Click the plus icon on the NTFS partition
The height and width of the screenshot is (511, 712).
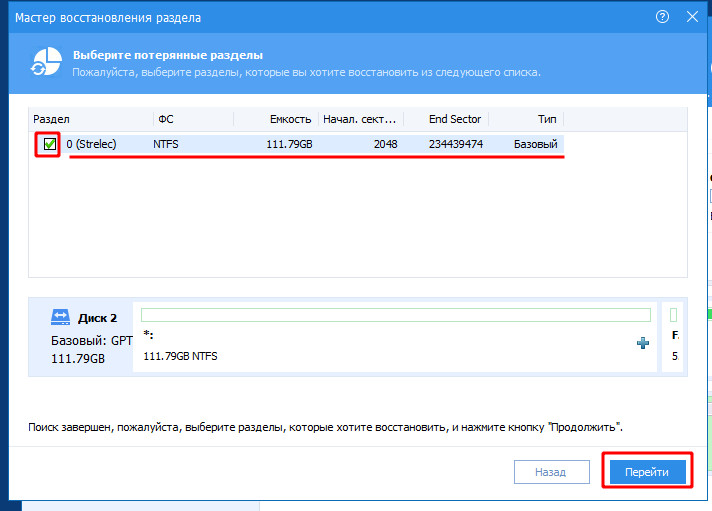(642, 343)
